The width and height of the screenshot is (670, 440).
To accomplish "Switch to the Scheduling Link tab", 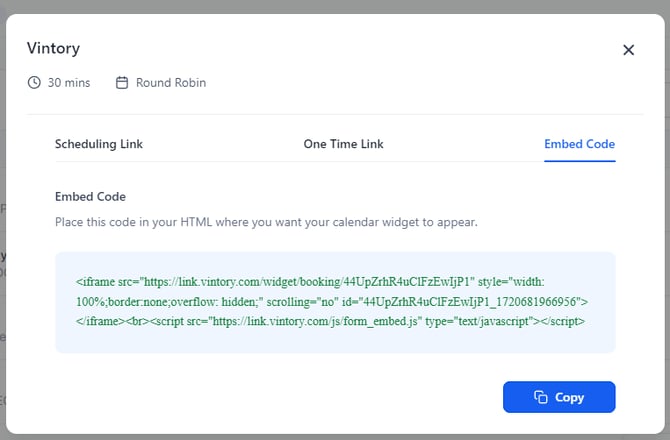I will 99,144.
